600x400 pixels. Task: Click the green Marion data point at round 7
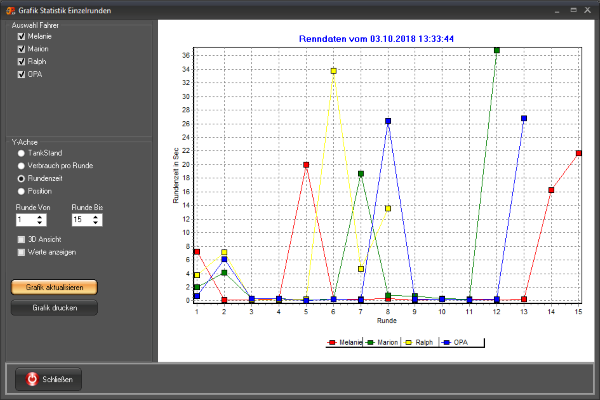[x=361, y=174]
